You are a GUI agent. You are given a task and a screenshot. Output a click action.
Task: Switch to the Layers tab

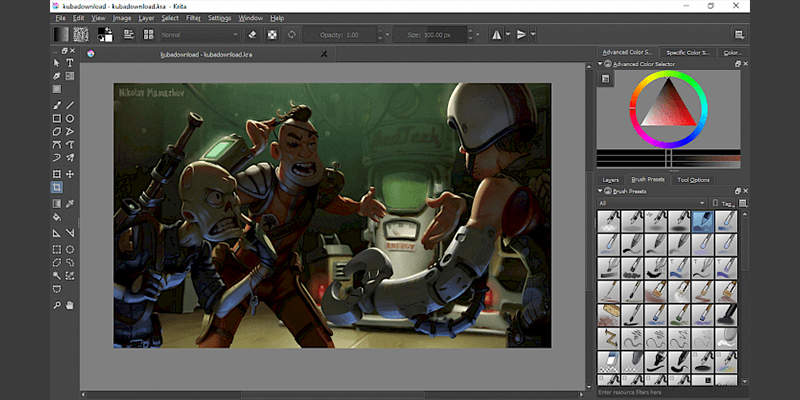[610, 180]
